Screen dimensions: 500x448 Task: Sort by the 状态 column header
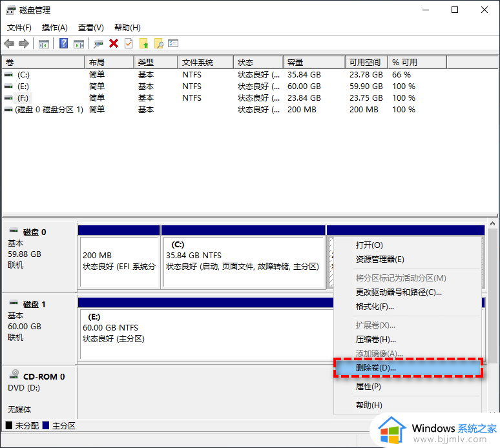tap(258, 62)
